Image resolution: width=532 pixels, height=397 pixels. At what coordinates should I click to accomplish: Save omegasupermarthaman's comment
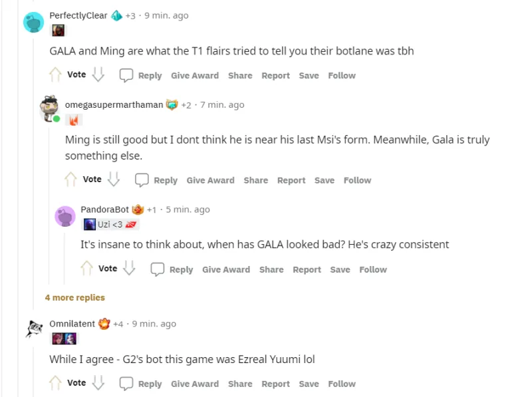(325, 180)
